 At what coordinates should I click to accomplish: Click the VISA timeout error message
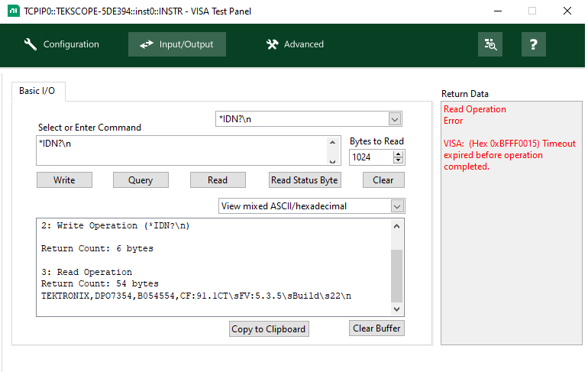pos(509,155)
